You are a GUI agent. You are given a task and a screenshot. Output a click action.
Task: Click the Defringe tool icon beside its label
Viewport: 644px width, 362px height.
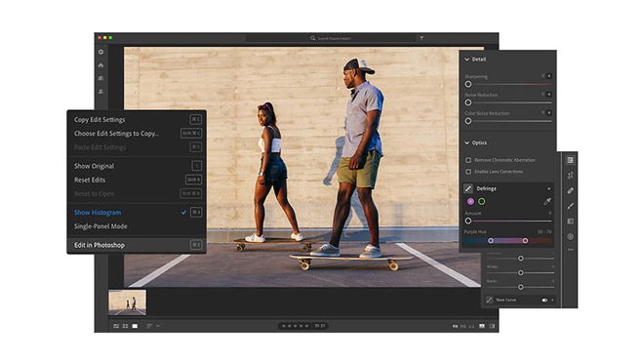click(468, 188)
